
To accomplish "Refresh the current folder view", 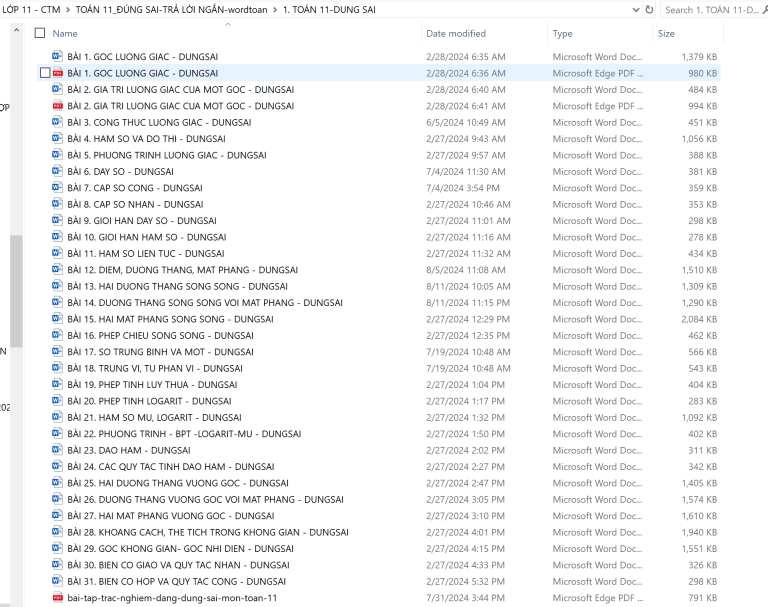I will point(649,9).
